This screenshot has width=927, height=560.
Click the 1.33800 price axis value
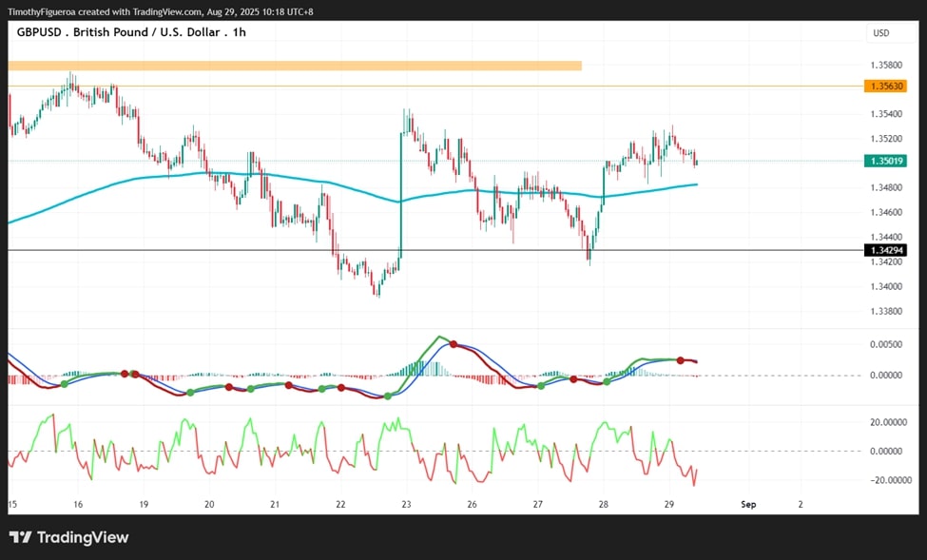886,311
